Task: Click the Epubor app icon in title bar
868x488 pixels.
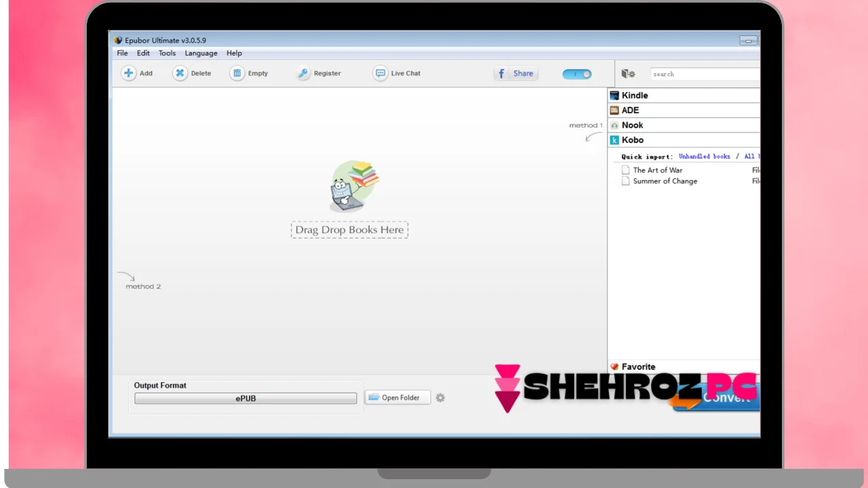Action: [119, 41]
